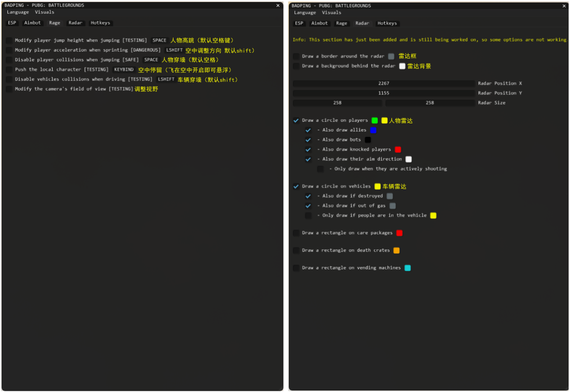Open the yellow vehicles circle color swatch

pos(377,186)
